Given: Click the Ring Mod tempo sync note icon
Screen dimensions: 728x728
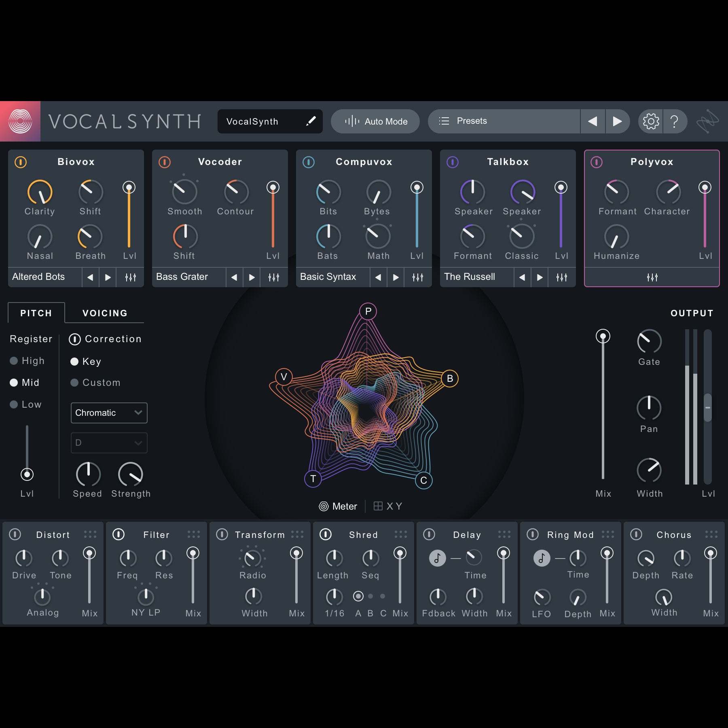Looking at the screenshot, I should 542,558.
